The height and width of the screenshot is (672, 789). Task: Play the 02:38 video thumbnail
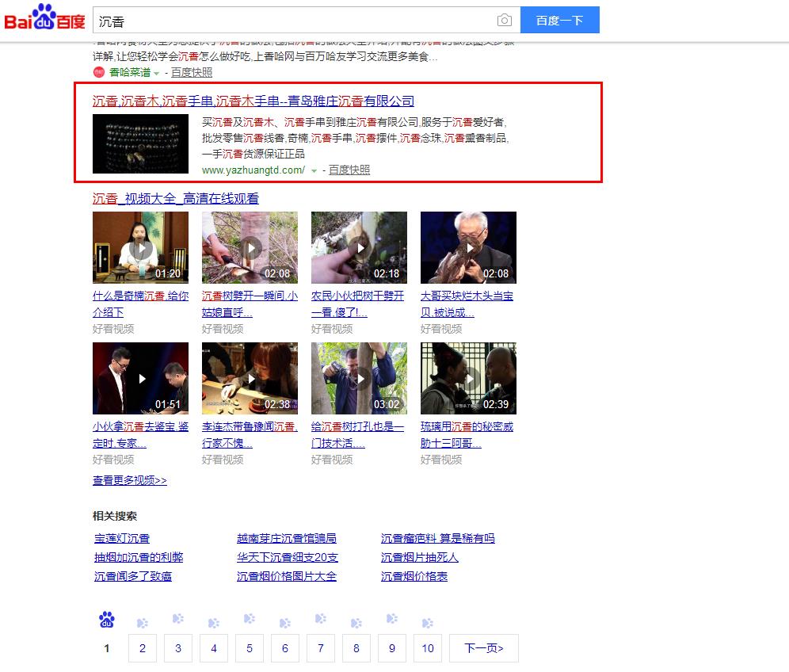tap(250, 379)
